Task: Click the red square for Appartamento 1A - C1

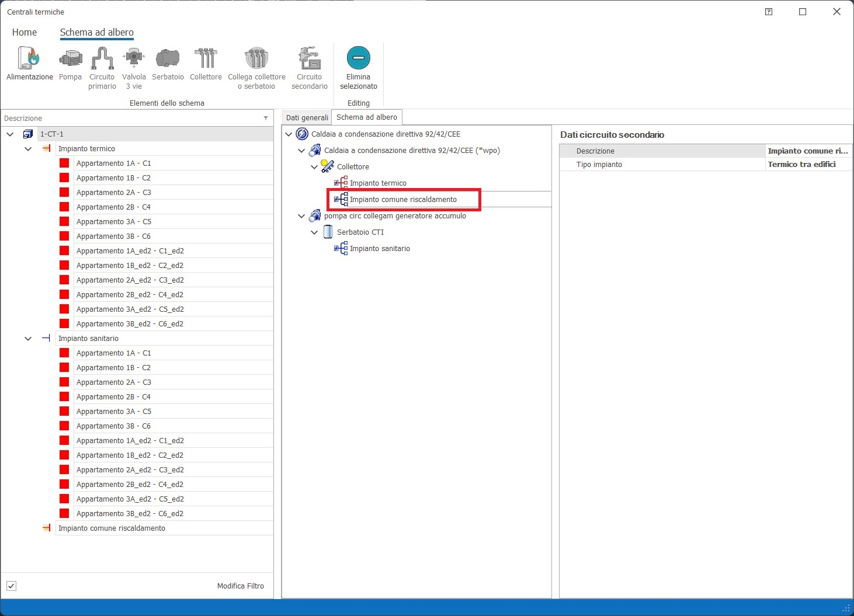Action: point(64,163)
